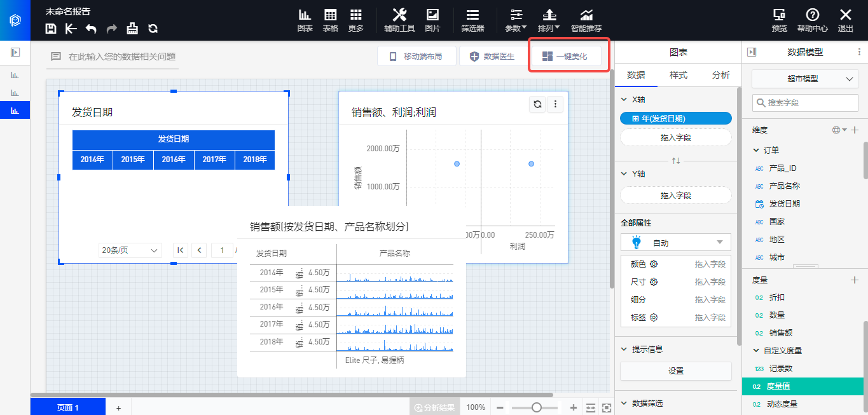Insert a 筛选器 filter component

472,20
